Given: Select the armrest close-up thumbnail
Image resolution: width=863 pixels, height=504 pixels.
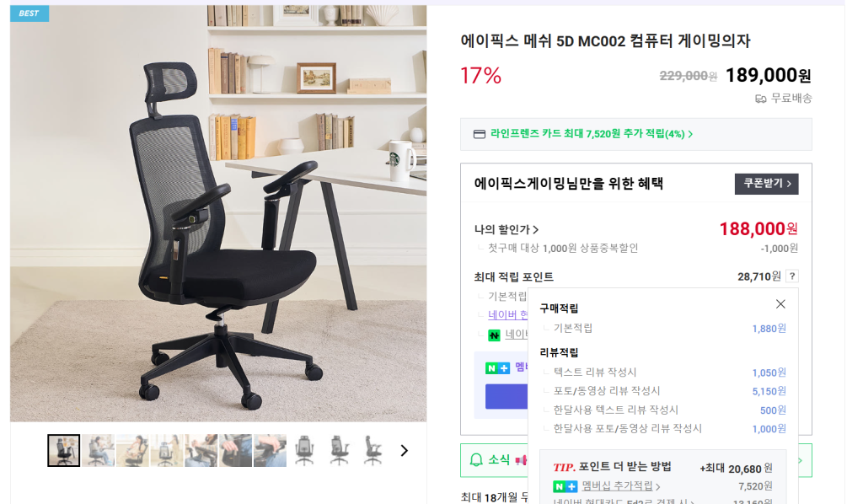Looking at the screenshot, I should 270,450.
